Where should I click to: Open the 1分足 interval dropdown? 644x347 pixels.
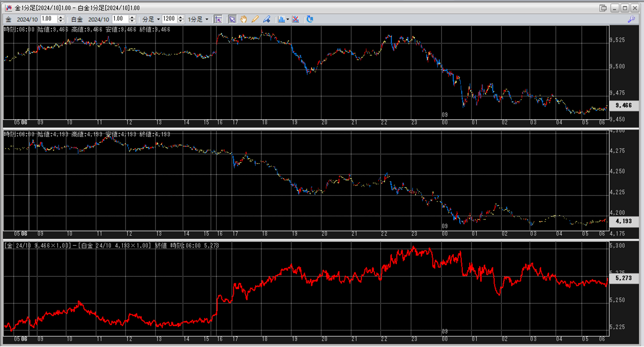(x=198, y=19)
